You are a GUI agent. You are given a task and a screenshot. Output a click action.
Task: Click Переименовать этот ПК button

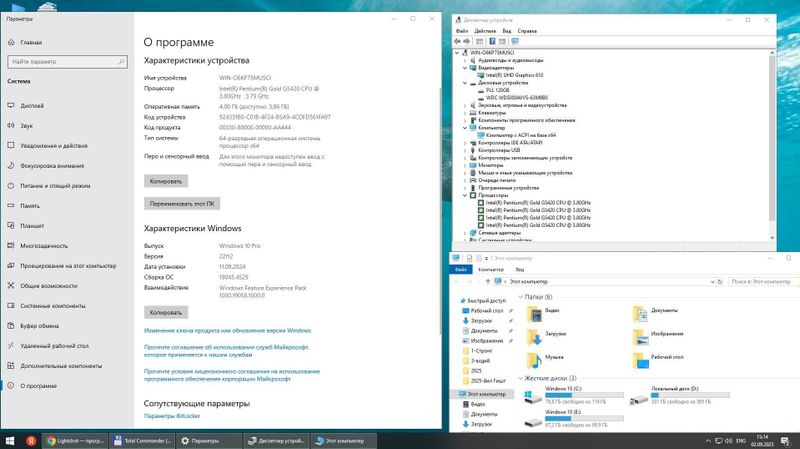click(x=182, y=204)
